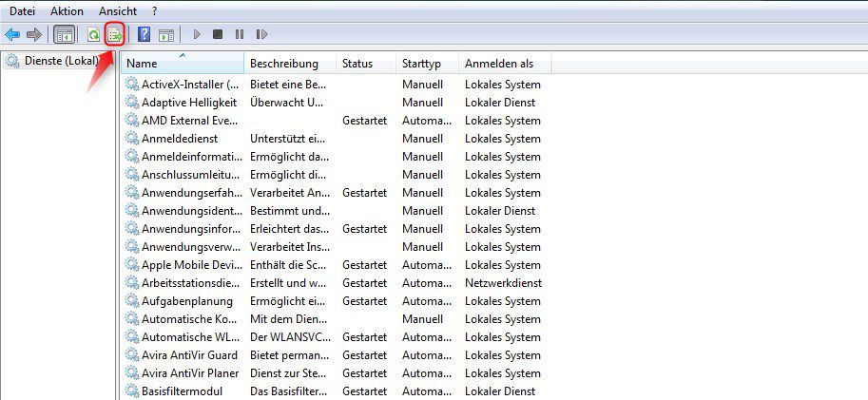Click the Export List toolbar icon
This screenshot has width=868, height=400.
[x=115, y=35]
